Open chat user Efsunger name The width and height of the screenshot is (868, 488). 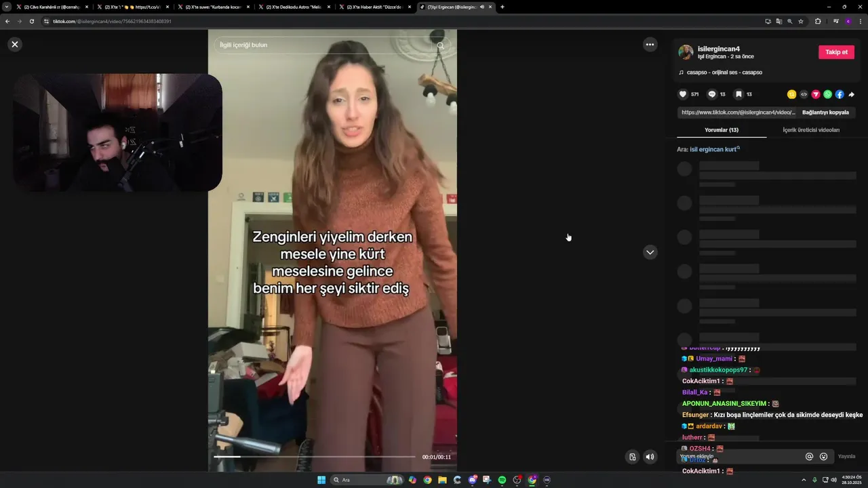(x=695, y=414)
